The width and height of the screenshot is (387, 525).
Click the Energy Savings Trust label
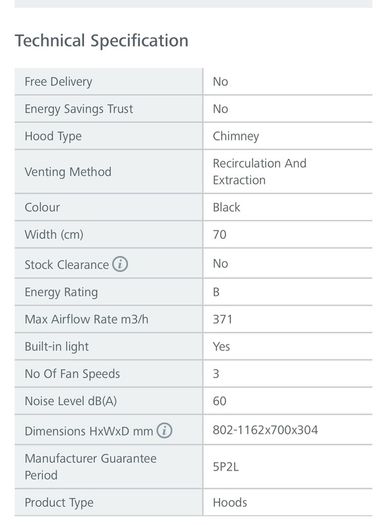tap(79, 109)
